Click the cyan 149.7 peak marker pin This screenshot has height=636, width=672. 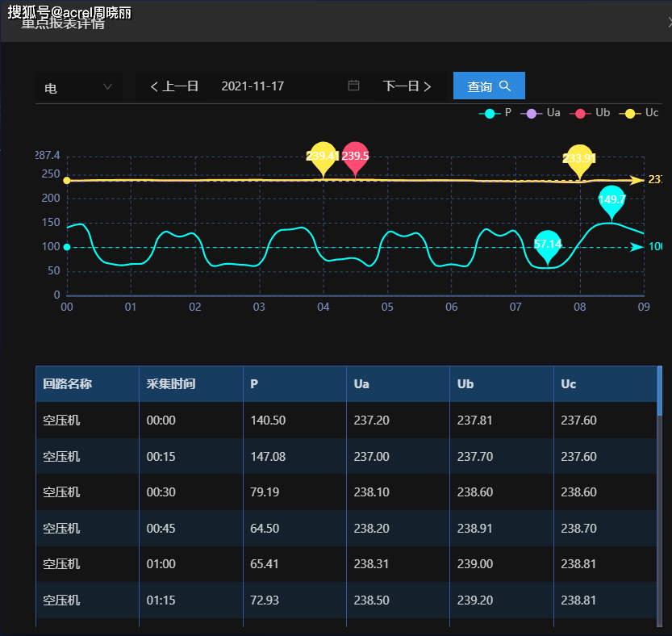(x=611, y=200)
